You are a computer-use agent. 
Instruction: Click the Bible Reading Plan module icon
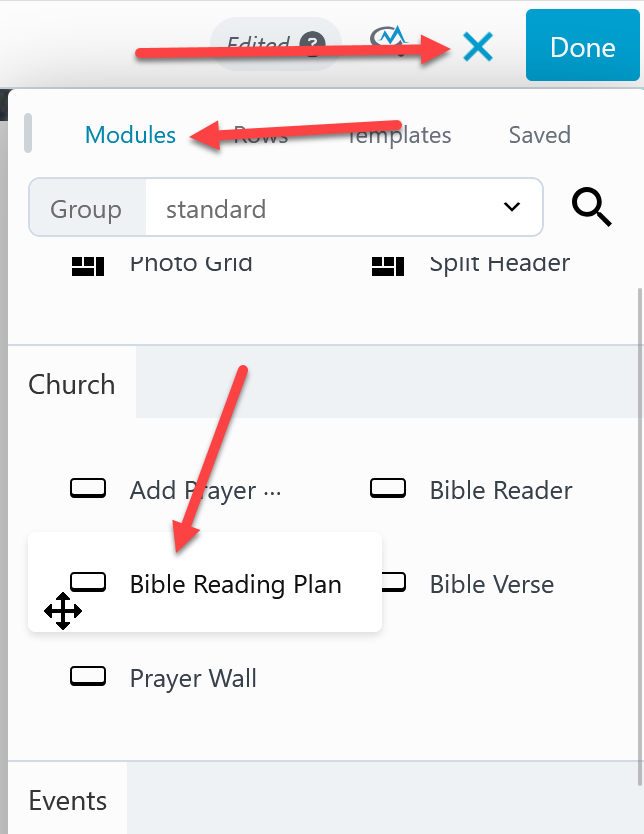[x=88, y=583]
